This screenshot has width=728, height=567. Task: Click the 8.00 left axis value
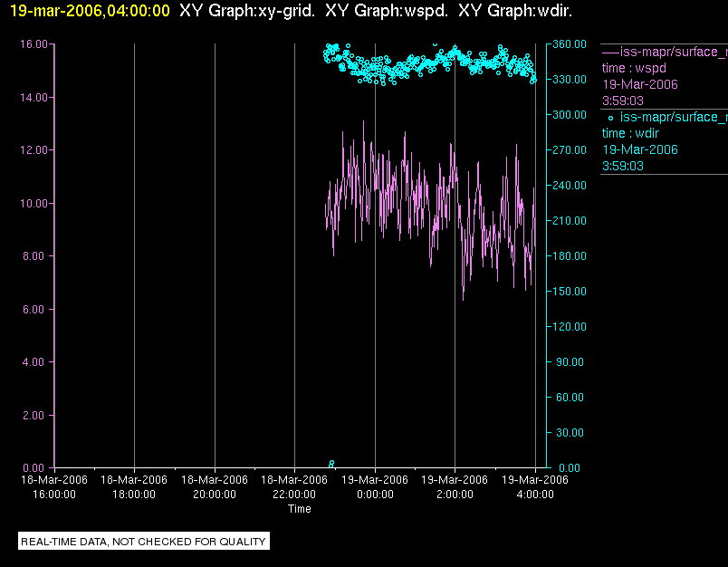pos(34,256)
